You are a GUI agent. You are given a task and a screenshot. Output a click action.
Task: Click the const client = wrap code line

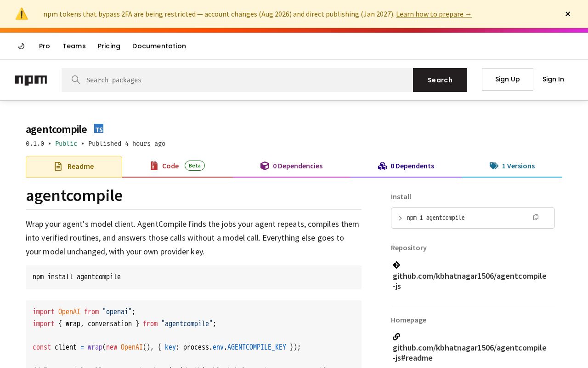167,347
